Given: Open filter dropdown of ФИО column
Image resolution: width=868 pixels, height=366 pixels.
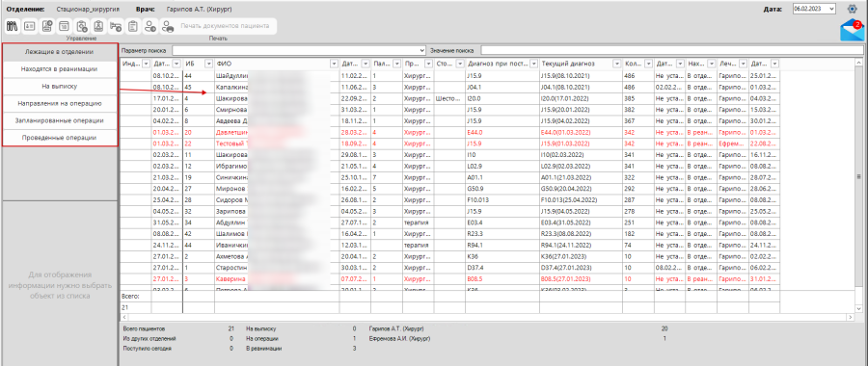Looking at the screenshot, I should tap(334, 64).
